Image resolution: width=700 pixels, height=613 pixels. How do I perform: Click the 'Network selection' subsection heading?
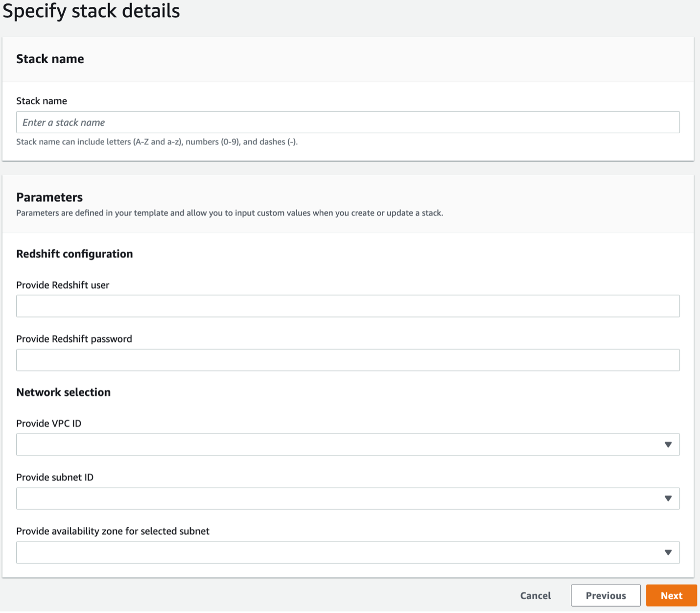pos(63,392)
